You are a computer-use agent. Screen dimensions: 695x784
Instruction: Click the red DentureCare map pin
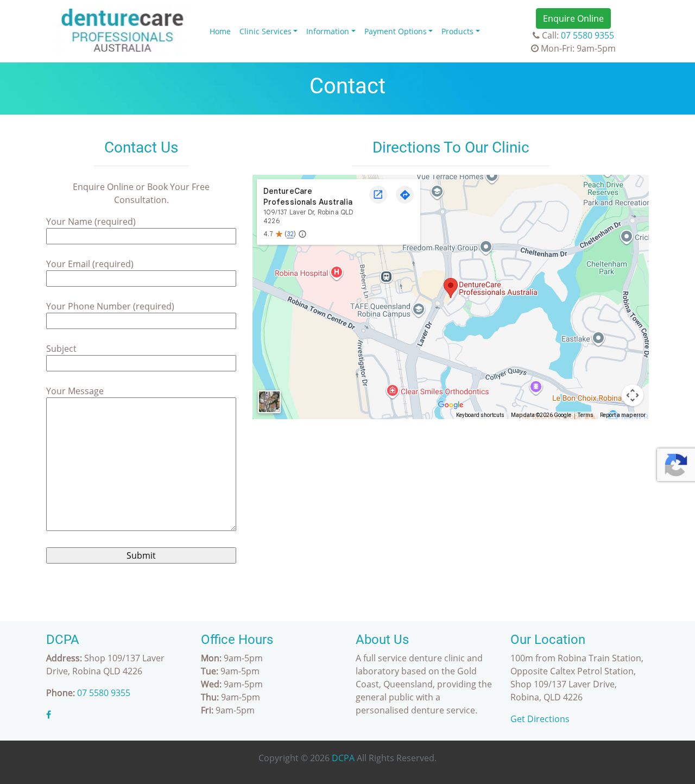(x=450, y=287)
